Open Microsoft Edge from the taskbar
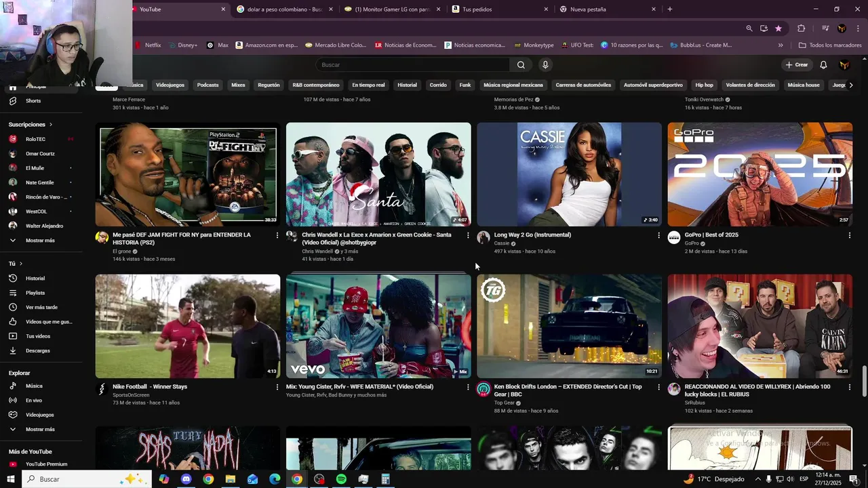The height and width of the screenshot is (488, 868). point(275,479)
